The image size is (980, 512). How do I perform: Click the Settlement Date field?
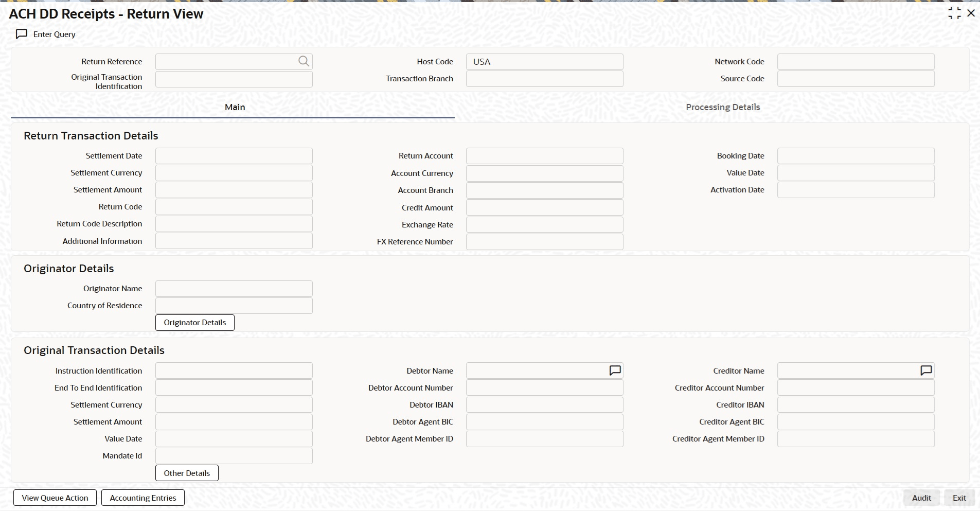click(x=234, y=156)
